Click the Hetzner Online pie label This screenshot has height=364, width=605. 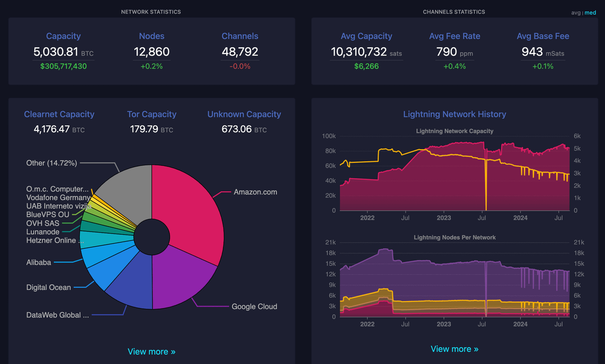click(x=55, y=240)
